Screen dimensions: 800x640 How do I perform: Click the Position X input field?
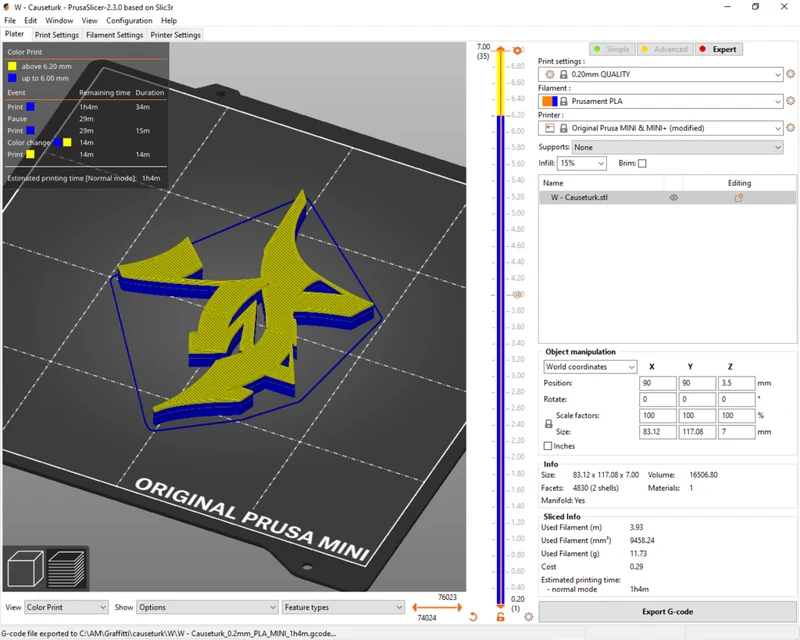[x=658, y=383]
